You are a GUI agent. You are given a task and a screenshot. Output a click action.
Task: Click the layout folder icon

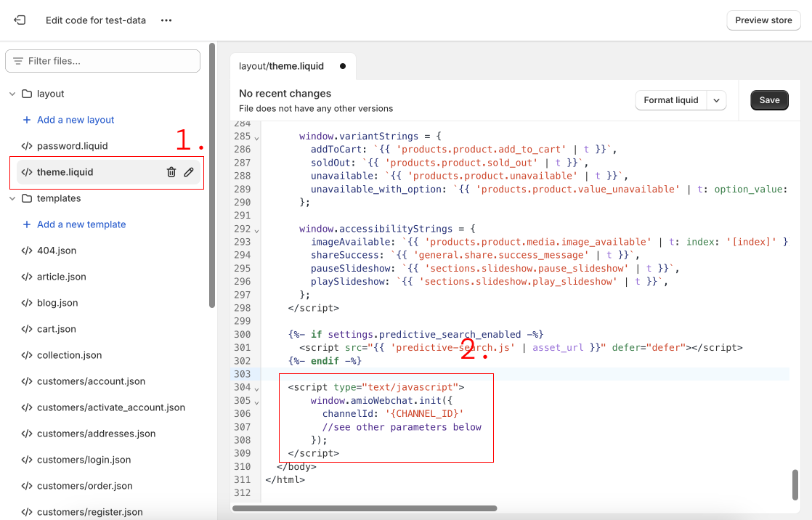point(27,94)
